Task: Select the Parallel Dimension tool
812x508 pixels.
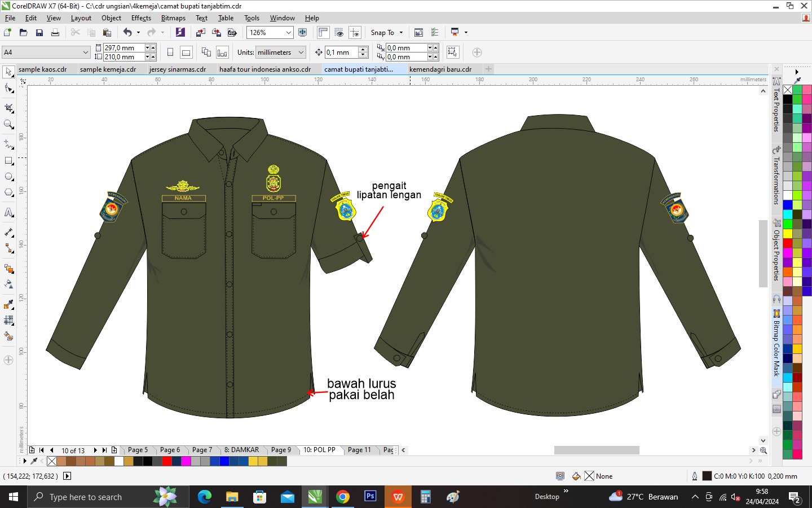Action: [x=8, y=233]
